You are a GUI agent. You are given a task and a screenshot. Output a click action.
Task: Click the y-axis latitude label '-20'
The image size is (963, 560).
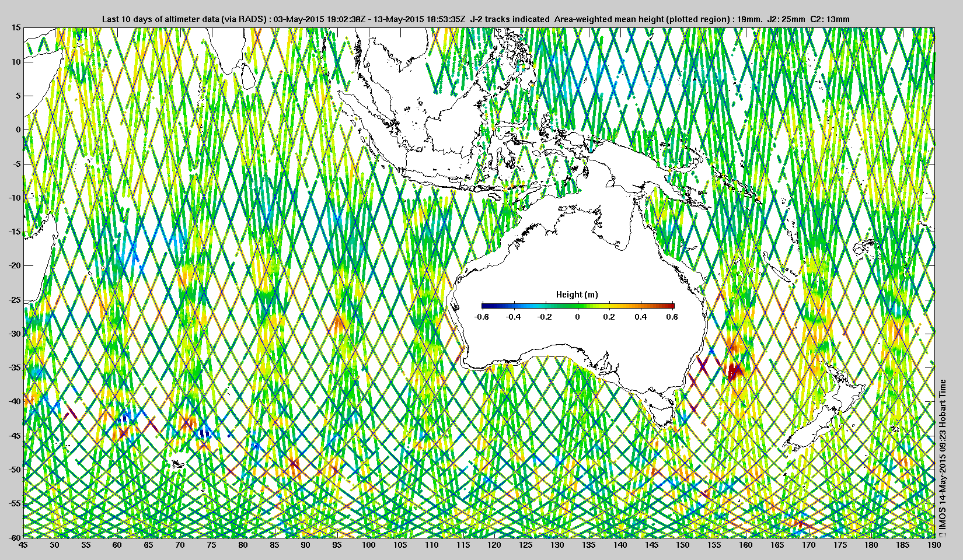14,265
